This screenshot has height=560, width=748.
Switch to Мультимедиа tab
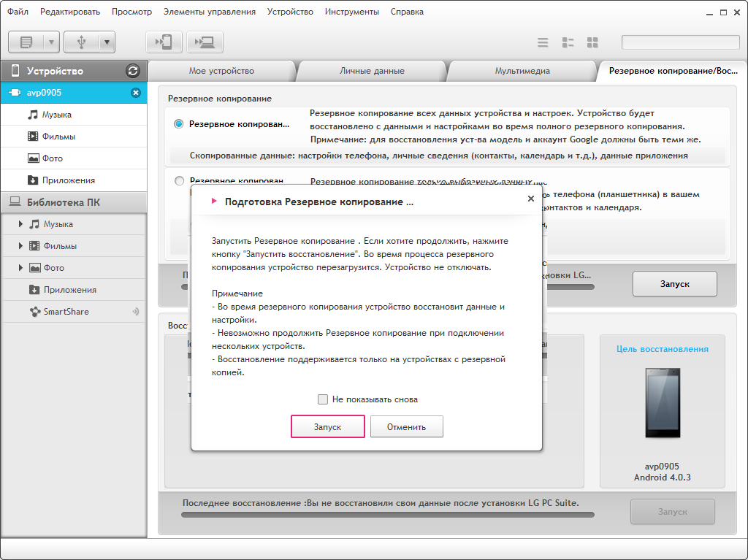(522, 71)
